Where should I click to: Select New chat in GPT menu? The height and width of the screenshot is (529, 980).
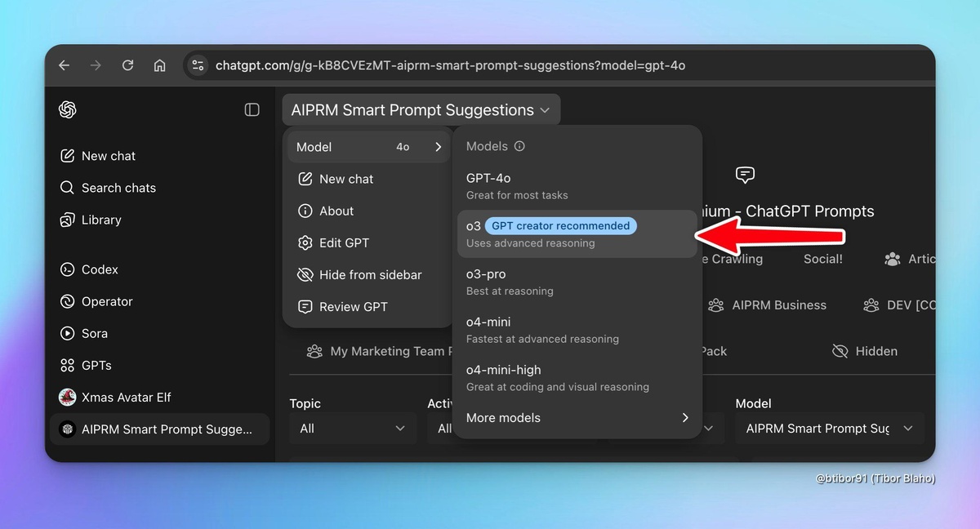[368, 179]
